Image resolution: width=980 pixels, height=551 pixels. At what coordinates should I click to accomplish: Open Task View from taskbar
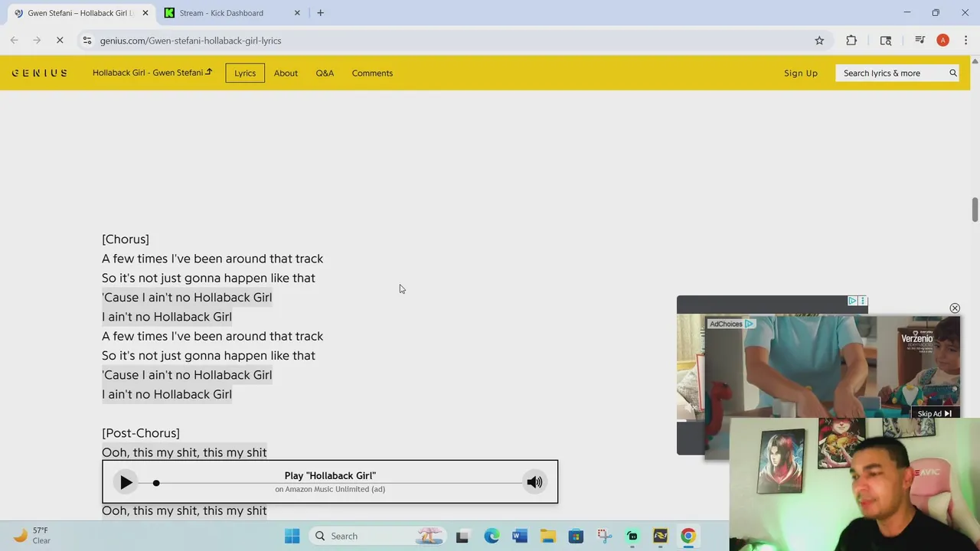462,536
